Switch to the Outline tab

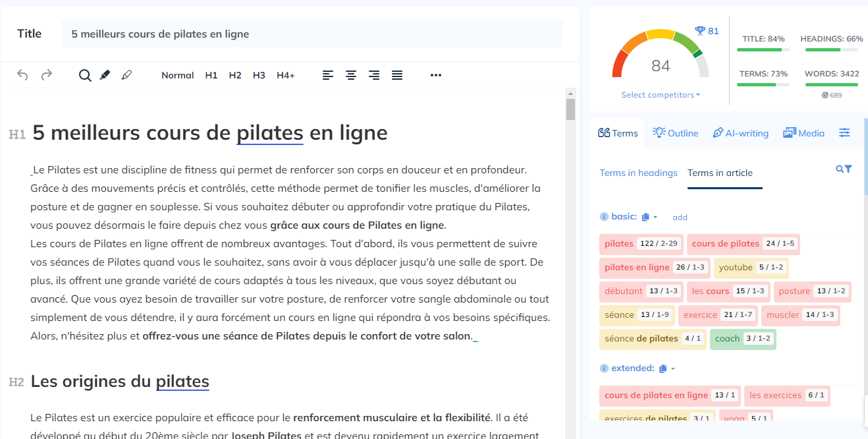tap(676, 133)
